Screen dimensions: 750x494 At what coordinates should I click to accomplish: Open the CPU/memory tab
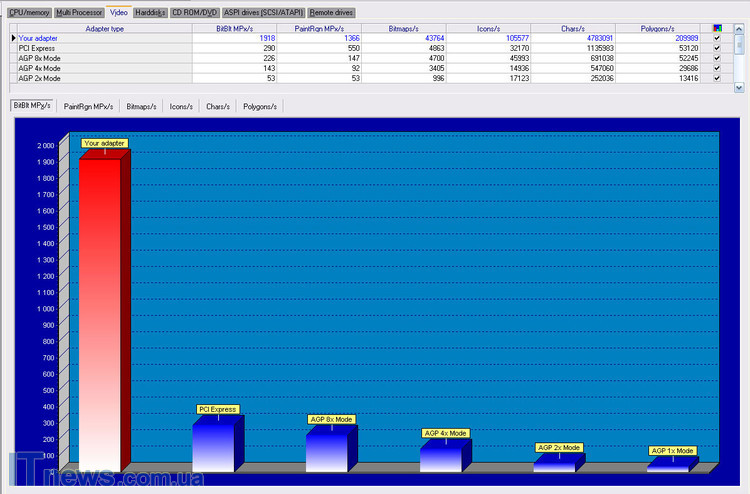point(28,12)
